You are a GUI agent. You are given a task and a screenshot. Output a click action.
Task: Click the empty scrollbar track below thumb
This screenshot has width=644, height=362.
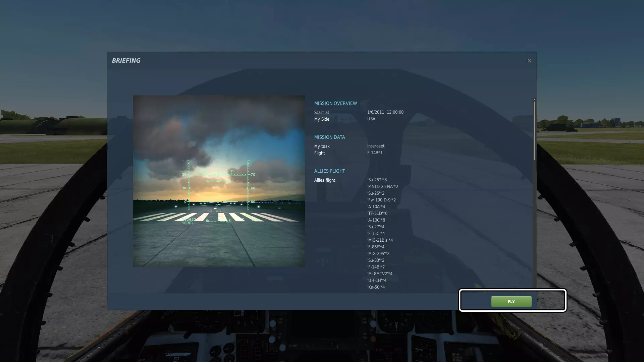point(534,221)
